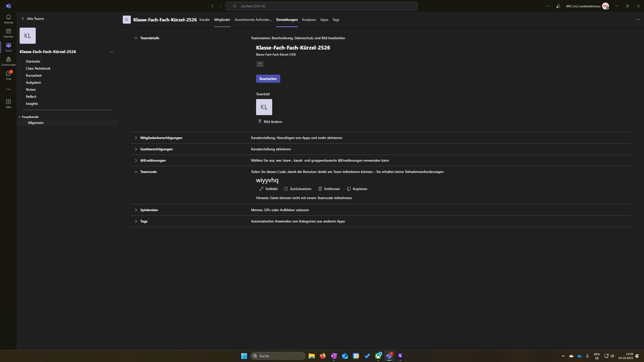This screenshot has width=644, height=362.
Task: Focus the Suchen search field
Action: pos(321,6)
